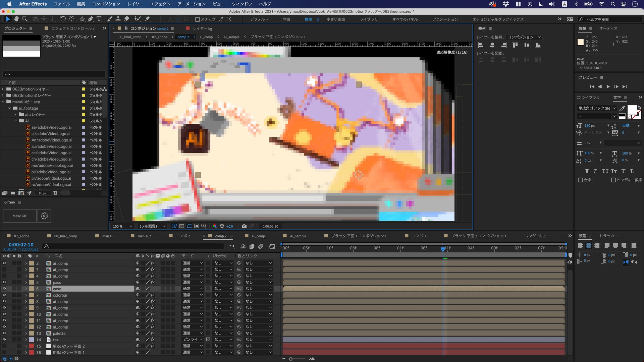Hide the ease layer with its eye toggle

click(4, 289)
